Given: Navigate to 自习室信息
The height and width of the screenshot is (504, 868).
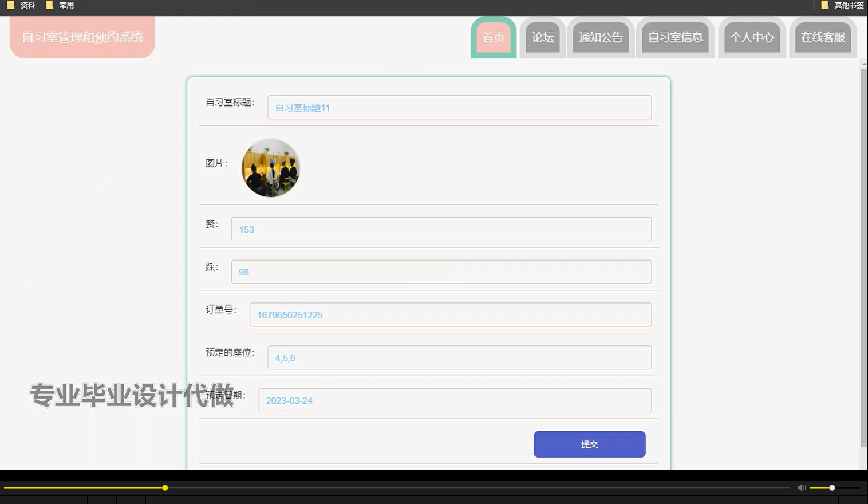Looking at the screenshot, I should [675, 37].
